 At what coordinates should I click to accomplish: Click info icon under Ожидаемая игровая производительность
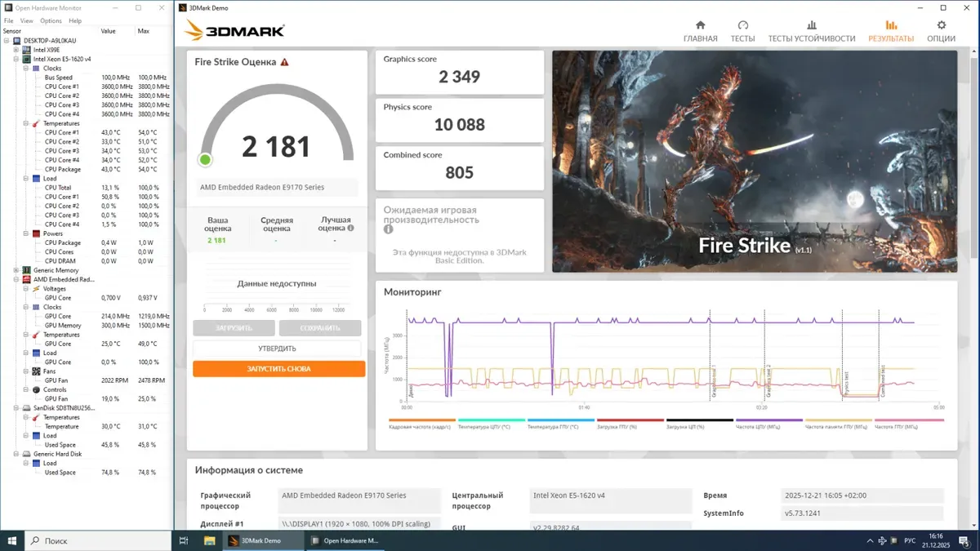(389, 230)
